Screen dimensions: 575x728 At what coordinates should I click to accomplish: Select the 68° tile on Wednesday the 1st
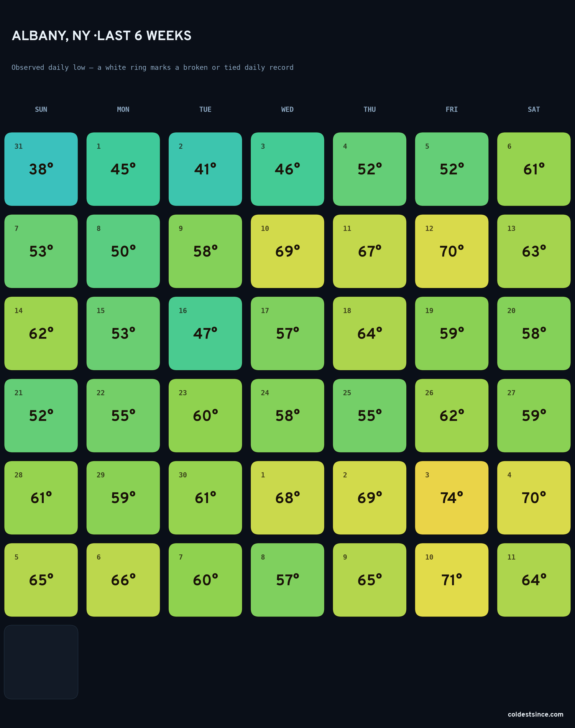pyautogui.click(x=287, y=498)
